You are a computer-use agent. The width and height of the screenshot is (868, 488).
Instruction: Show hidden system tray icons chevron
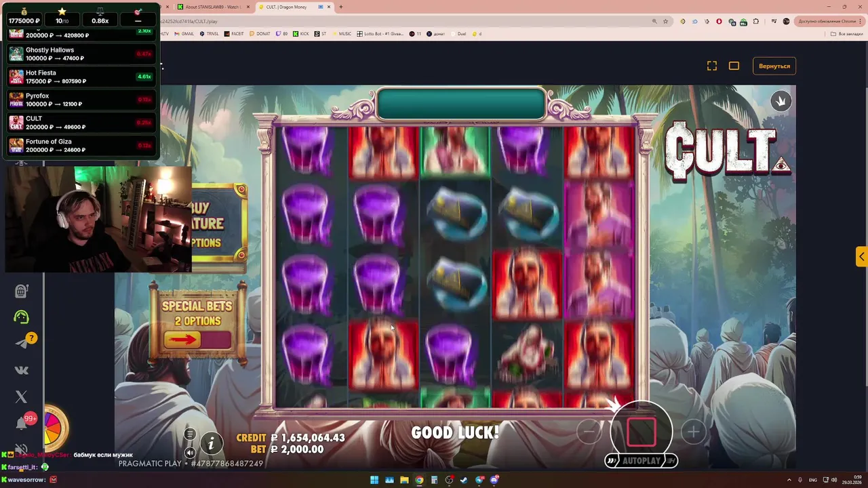coord(789,480)
